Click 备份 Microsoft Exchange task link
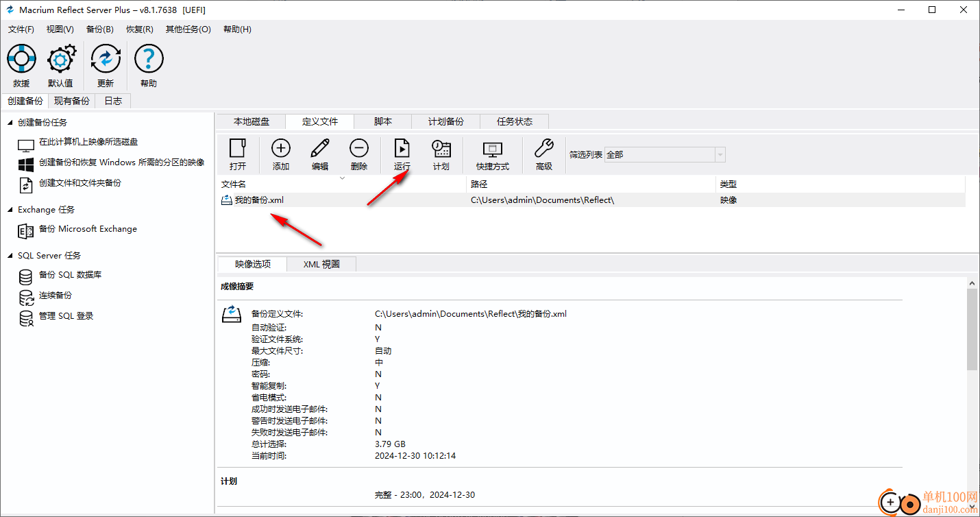Viewport: 980px width, 517px height. (x=88, y=229)
